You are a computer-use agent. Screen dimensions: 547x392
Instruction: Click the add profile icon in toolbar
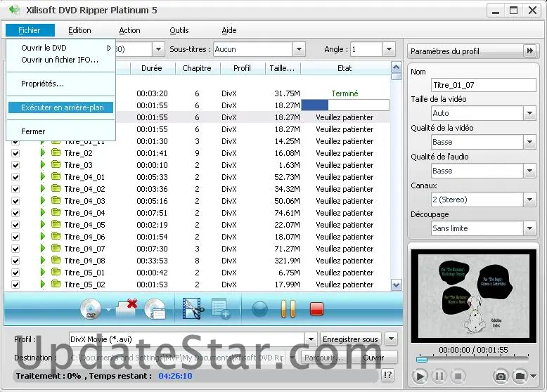221,308
